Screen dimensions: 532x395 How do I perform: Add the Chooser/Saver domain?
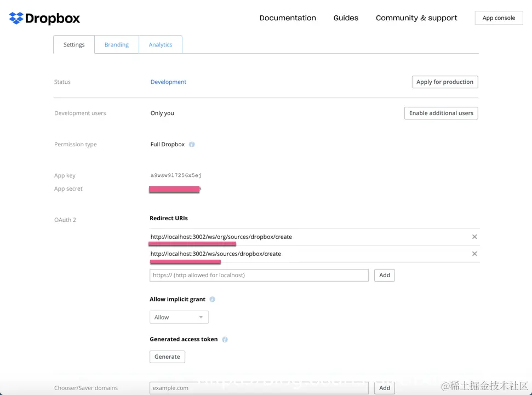[x=385, y=388]
